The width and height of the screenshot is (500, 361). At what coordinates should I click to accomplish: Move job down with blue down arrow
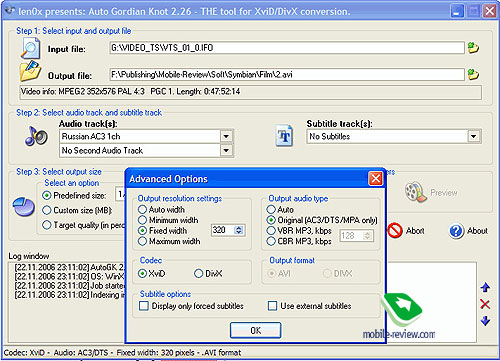pyautogui.click(x=485, y=321)
